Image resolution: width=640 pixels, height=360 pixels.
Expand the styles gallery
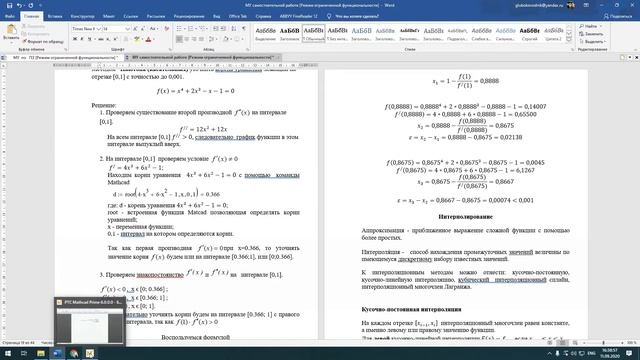click(569, 39)
